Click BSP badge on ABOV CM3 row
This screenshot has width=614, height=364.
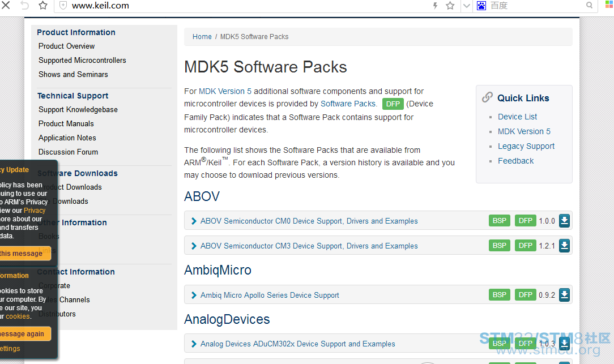[x=499, y=246]
